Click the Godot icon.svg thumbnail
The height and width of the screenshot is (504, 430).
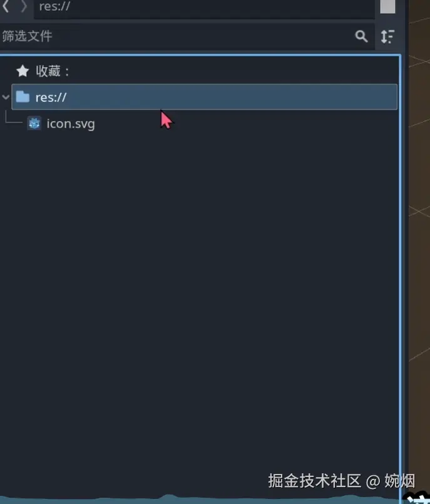click(x=34, y=123)
